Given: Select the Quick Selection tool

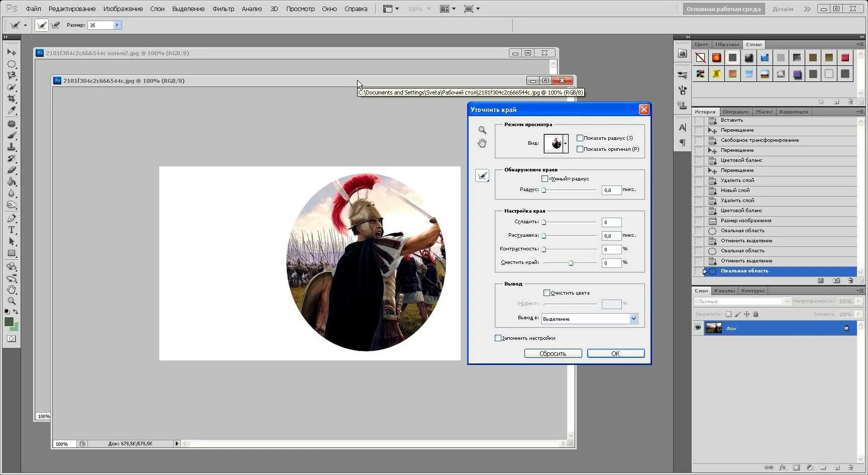Looking at the screenshot, I should tap(12, 87).
